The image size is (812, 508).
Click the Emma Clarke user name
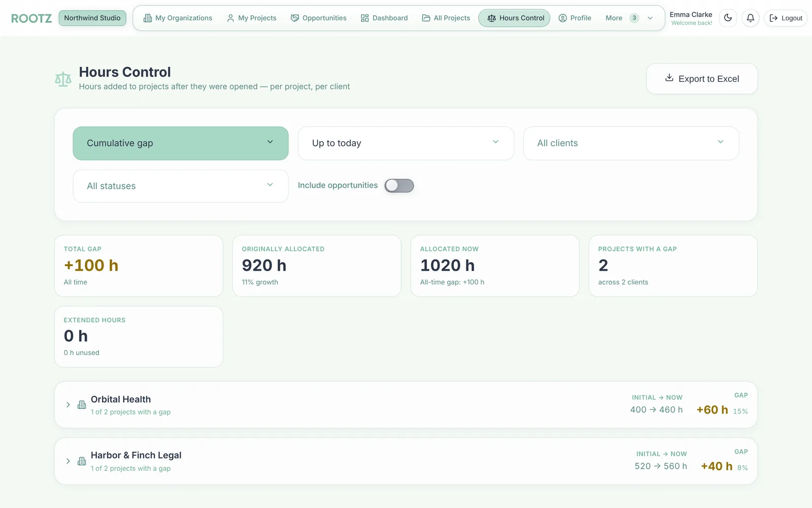click(x=691, y=15)
